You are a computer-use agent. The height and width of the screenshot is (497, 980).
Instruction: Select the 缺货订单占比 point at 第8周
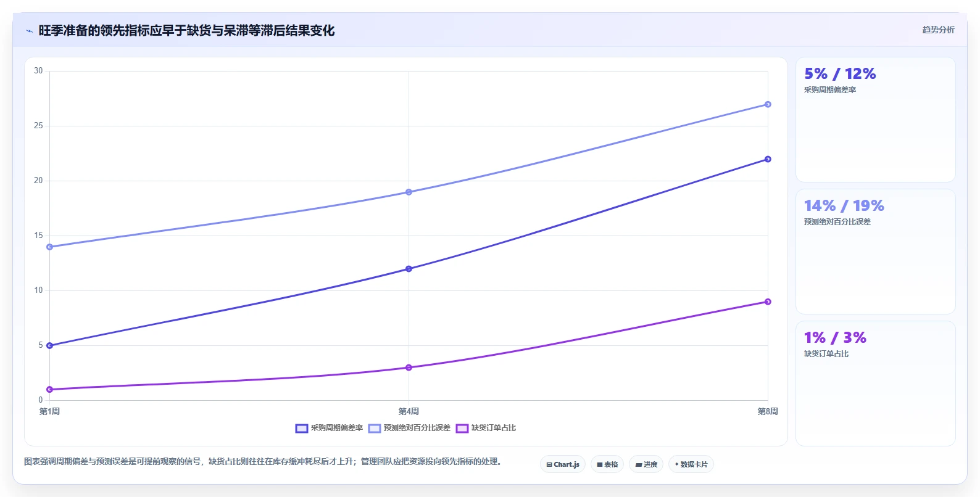coord(768,302)
